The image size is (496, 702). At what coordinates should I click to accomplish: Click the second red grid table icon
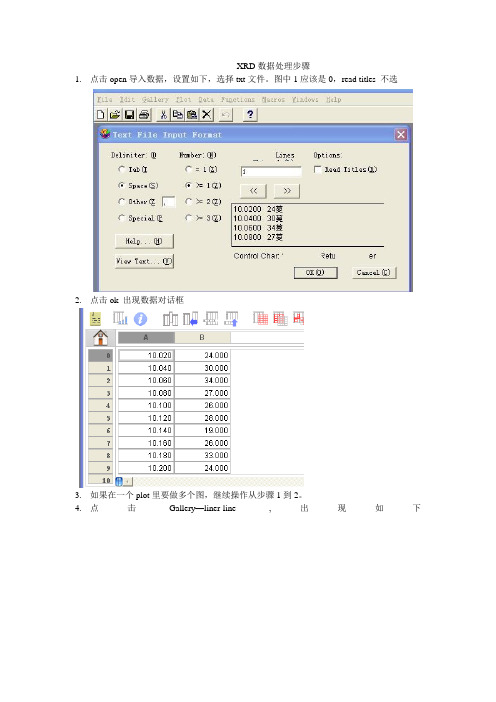280,318
